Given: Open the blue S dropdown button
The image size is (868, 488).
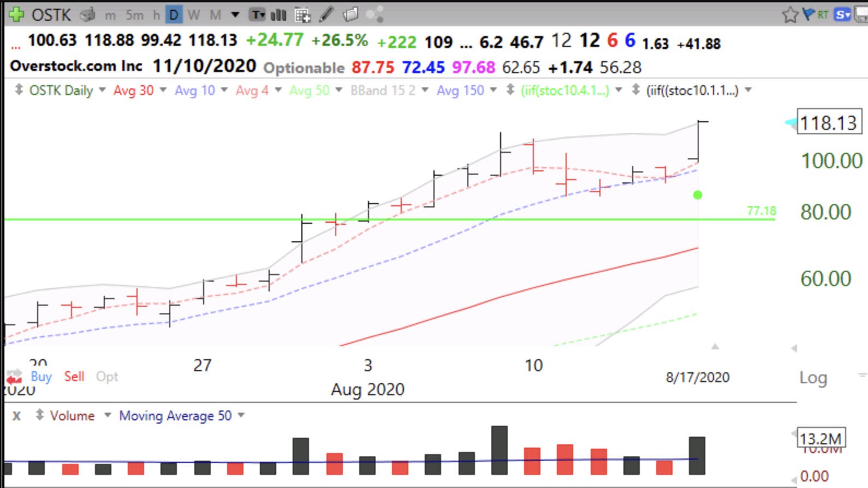Looking at the screenshot, I should click(843, 15).
